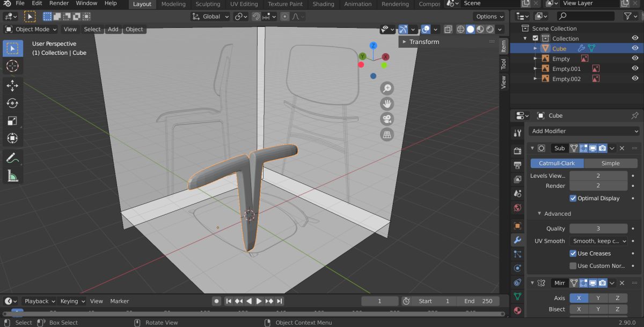Open Global transform orientation dropdown
644x327 pixels.
[x=210, y=17]
